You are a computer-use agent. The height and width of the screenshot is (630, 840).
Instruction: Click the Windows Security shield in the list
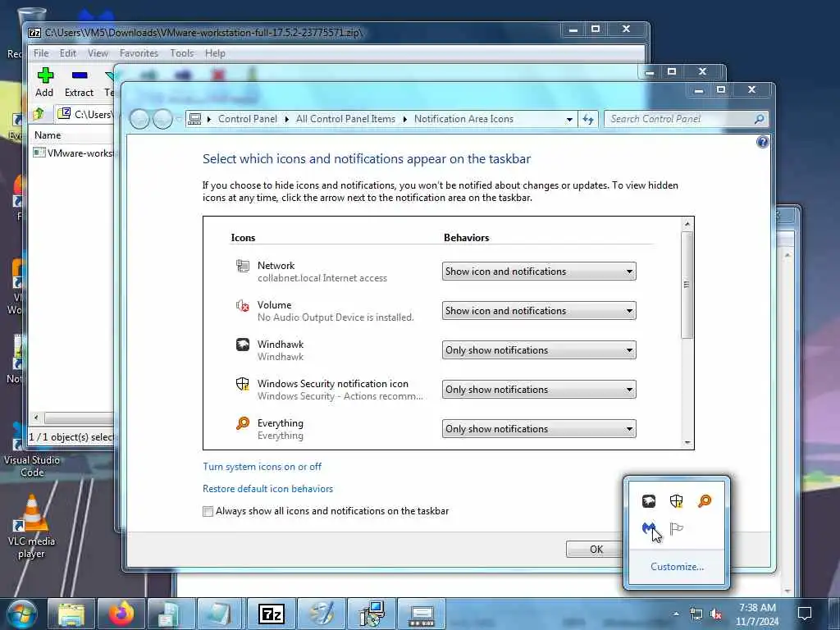243,384
